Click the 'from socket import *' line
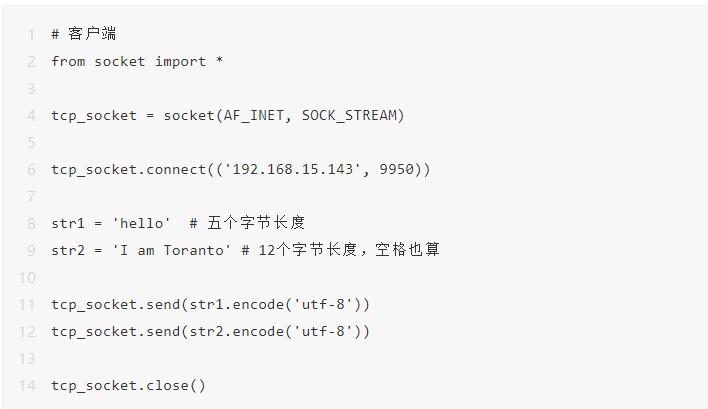The image size is (708, 409). tap(137, 61)
